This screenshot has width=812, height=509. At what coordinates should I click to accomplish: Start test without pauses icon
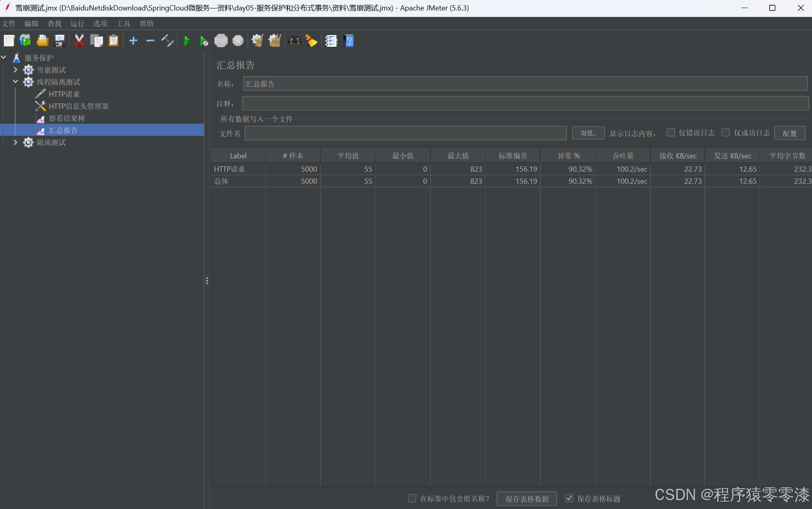point(204,41)
